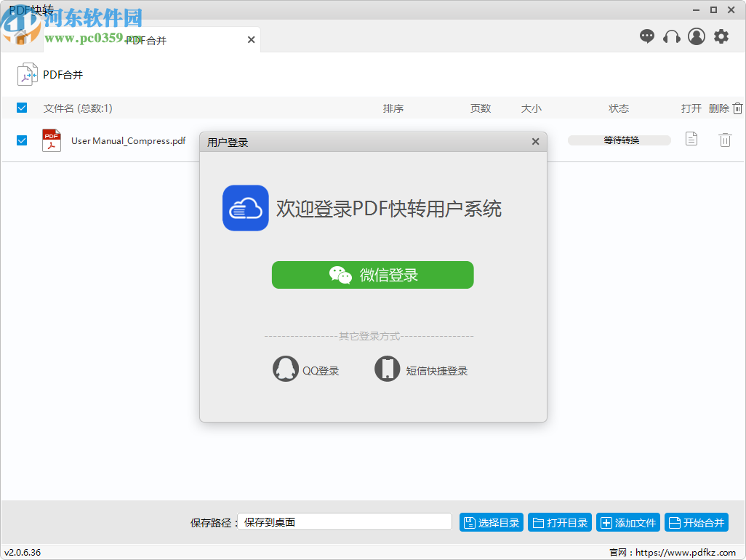The image size is (746, 560).
Task: Select QQ登录 login method
Action: (306, 369)
